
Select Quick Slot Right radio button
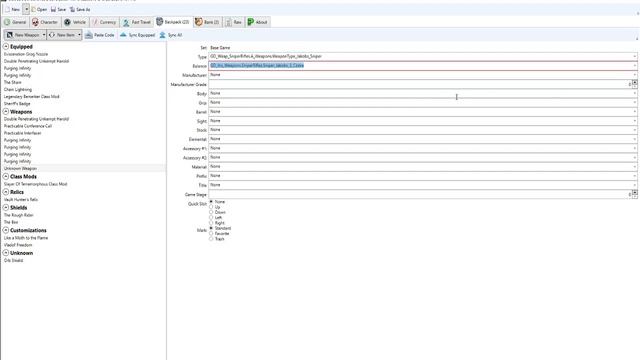211,223
